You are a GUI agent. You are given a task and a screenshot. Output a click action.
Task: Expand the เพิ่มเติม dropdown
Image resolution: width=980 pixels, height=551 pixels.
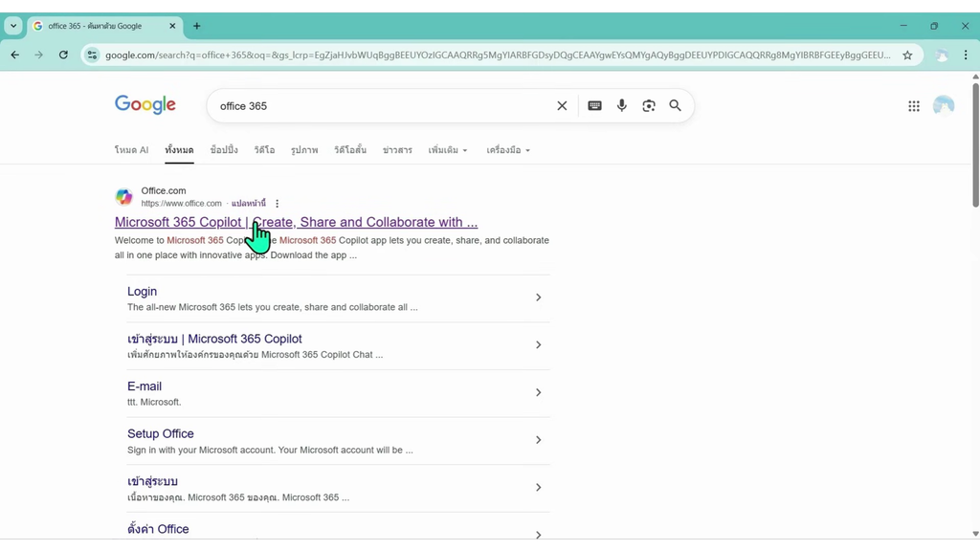[448, 150]
